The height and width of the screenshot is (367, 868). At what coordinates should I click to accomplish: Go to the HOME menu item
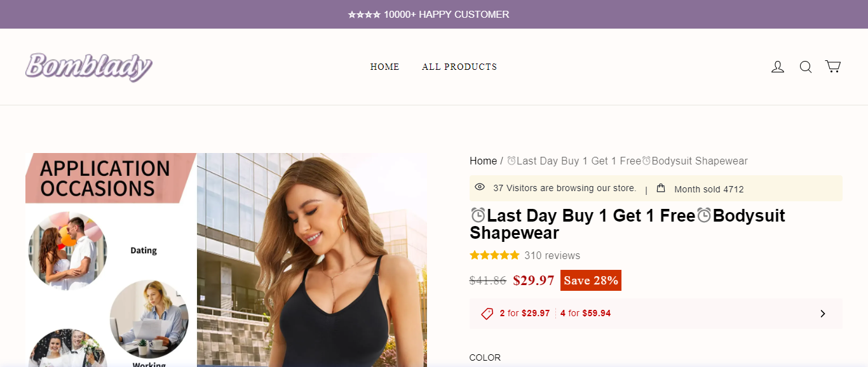pyautogui.click(x=384, y=67)
